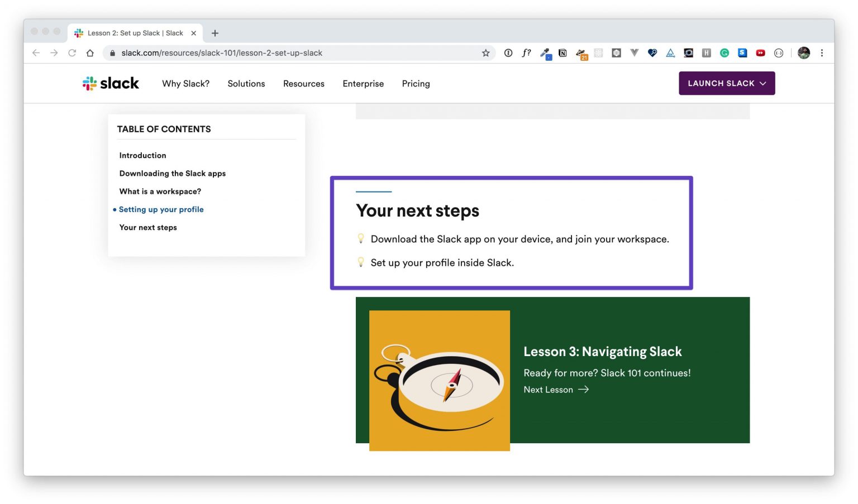858x504 pixels.
Task: Click the browser home icon
Action: coord(90,52)
